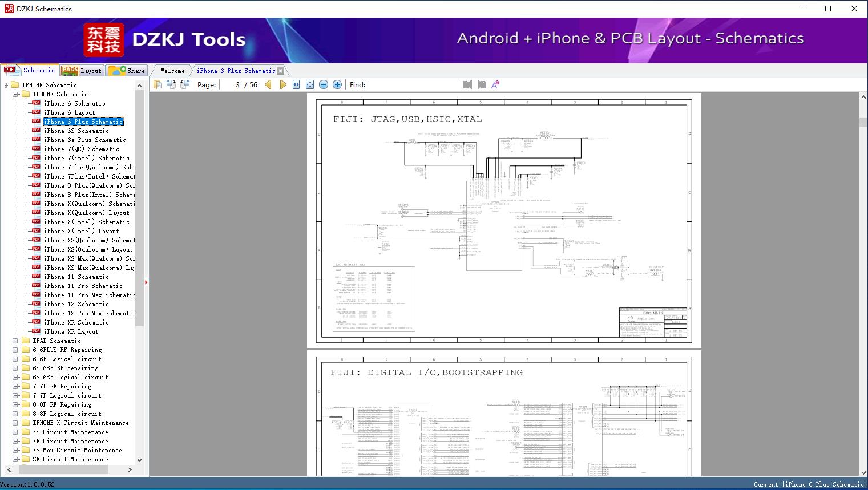Viewport: 868px width, 490px height.
Task: Switch to the Layout tab
Action: (x=82, y=71)
